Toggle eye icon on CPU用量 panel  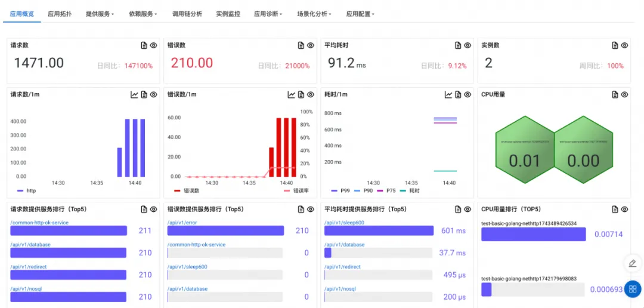click(x=624, y=94)
